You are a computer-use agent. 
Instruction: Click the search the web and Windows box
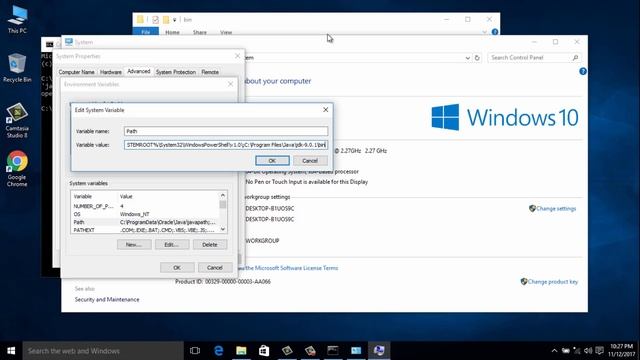(103, 351)
